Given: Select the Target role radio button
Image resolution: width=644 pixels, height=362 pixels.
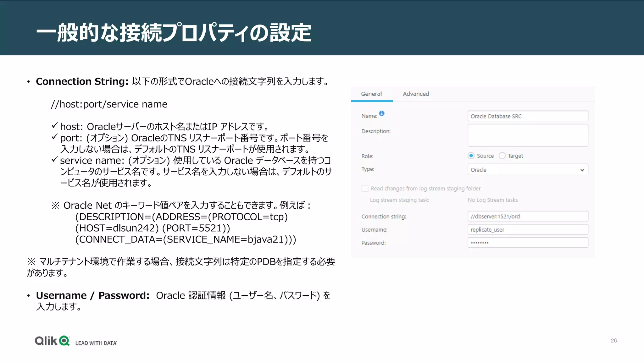Looking at the screenshot, I should [502, 156].
